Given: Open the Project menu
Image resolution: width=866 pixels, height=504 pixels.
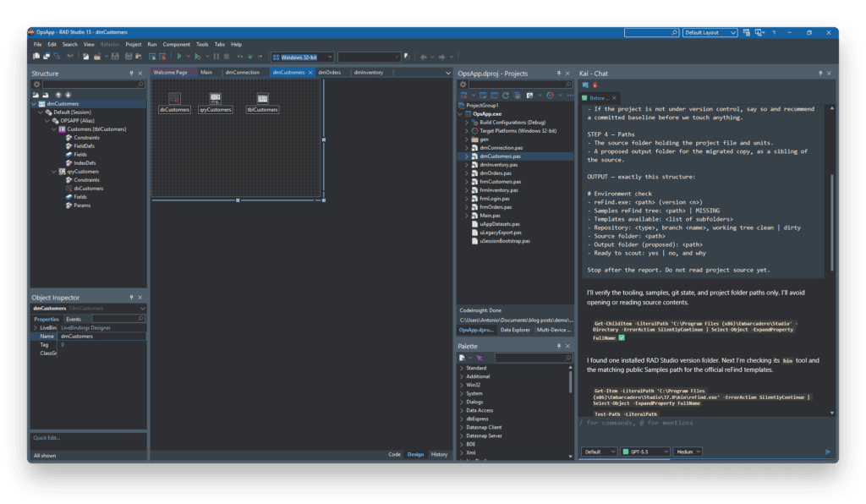Looking at the screenshot, I should coord(133,44).
